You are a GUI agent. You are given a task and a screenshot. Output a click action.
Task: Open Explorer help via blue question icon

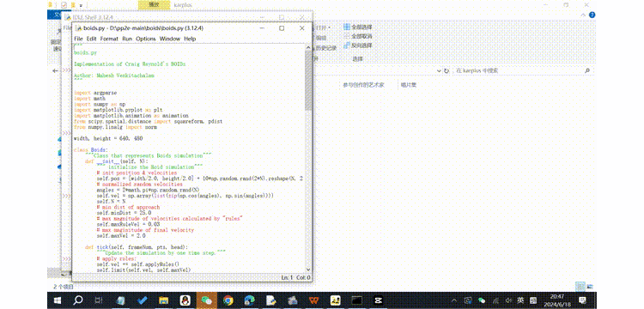pyautogui.click(x=592, y=15)
